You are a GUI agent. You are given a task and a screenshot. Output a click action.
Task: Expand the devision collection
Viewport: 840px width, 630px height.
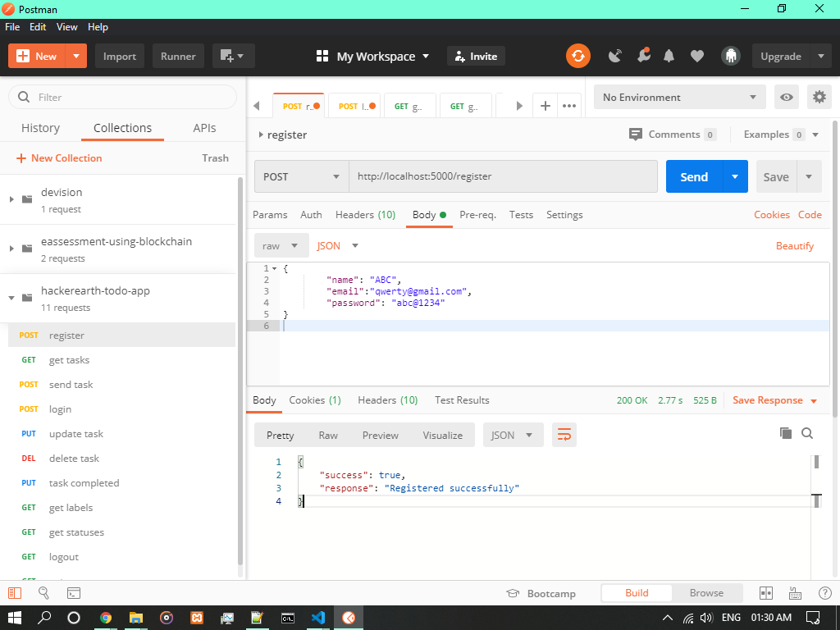point(11,199)
